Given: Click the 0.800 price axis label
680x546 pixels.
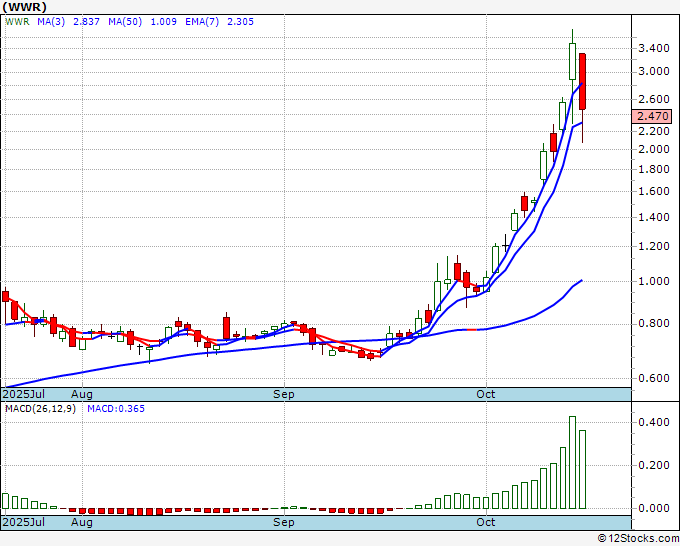Looking at the screenshot, I should (x=654, y=324).
